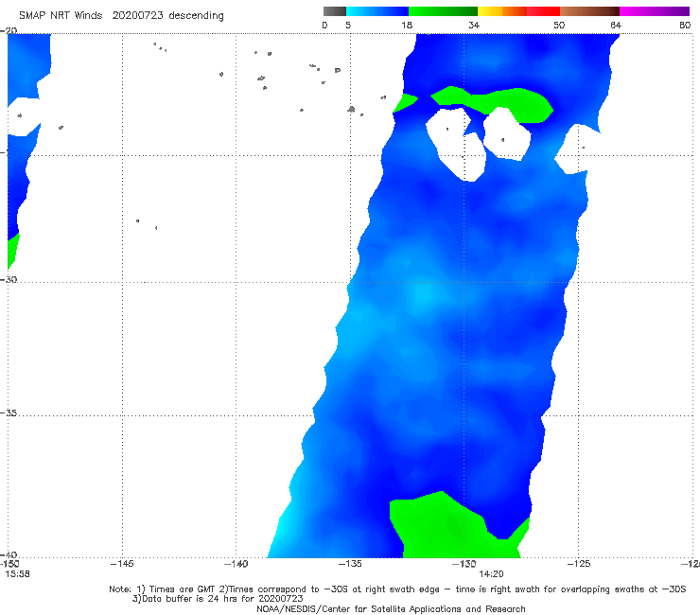700x615 pixels.
Task: Select the yellow-to-red segment of the color bar
Action: click(518, 11)
